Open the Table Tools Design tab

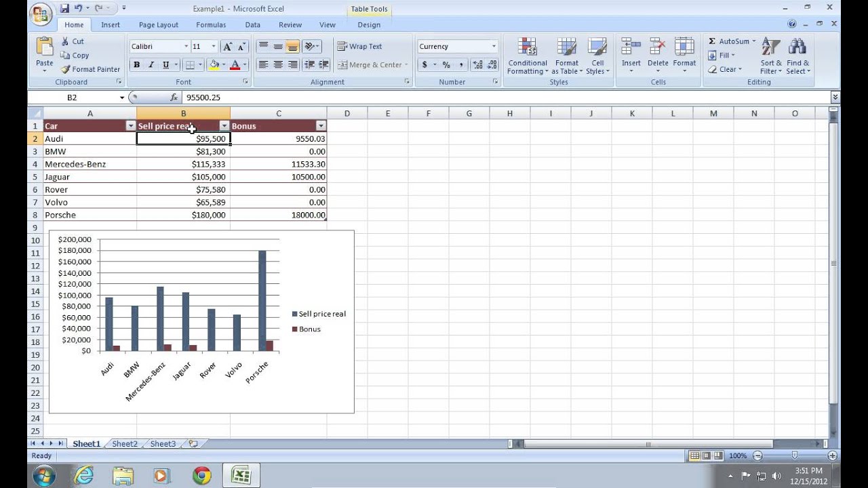[369, 25]
